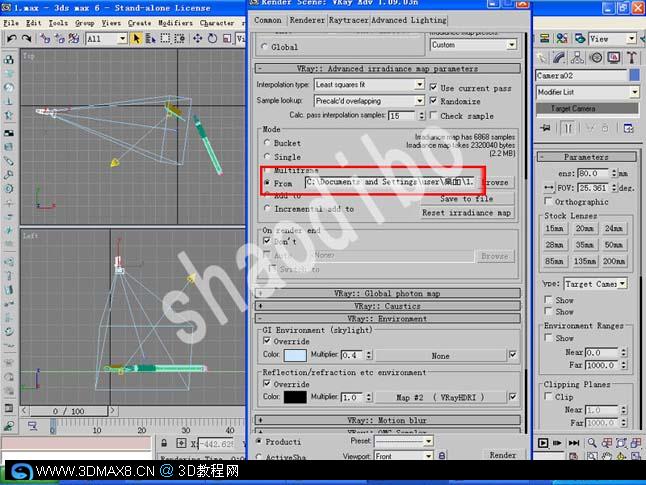The width and height of the screenshot is (646, 485).
Task: Click the Select by Name icon
Action: pyautogui.click(x=150, y=39)
